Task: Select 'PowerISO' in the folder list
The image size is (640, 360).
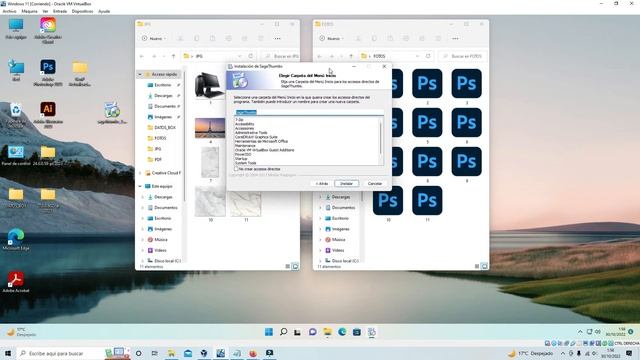Action: click(x=243, y=154)
